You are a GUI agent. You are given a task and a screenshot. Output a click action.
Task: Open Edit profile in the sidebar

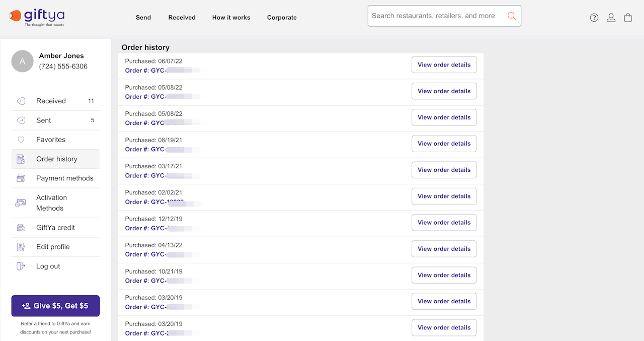pos(53,247)
